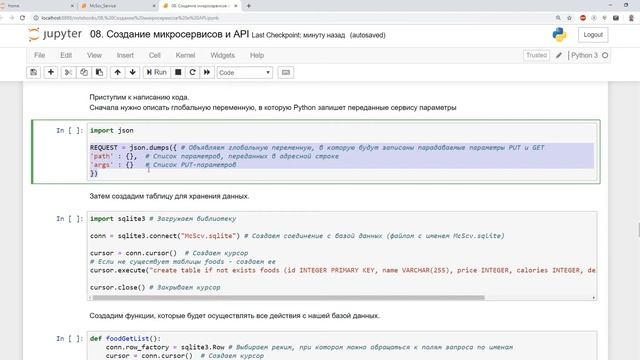Run the selected cell

coord(157,72)
